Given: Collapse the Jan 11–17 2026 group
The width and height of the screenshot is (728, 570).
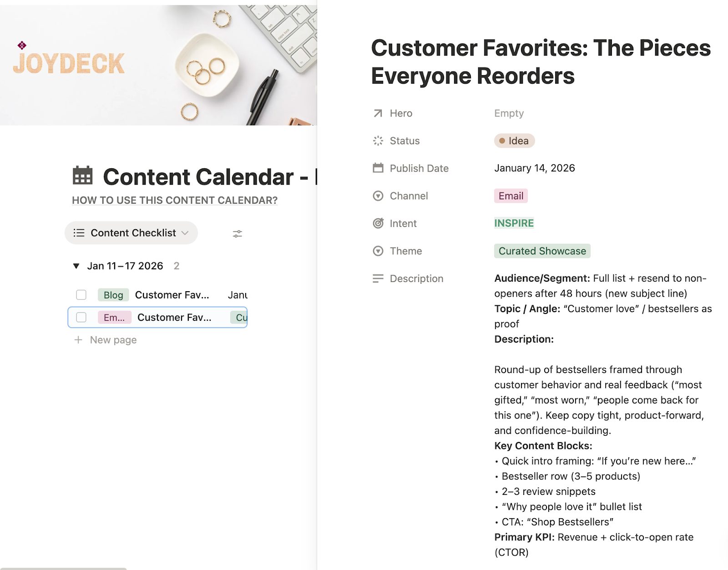Looking at the screenshot, I should point(76,266).
